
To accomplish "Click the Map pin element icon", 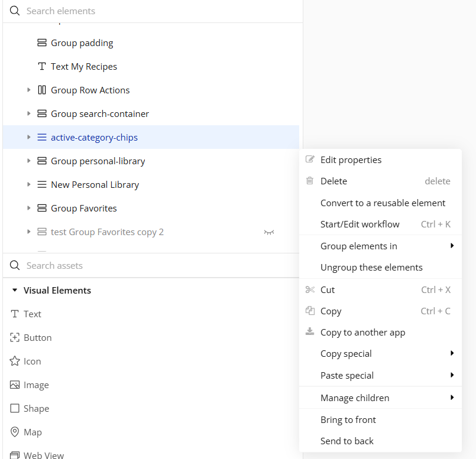I will pyautogui.click(x=15, y=432).
